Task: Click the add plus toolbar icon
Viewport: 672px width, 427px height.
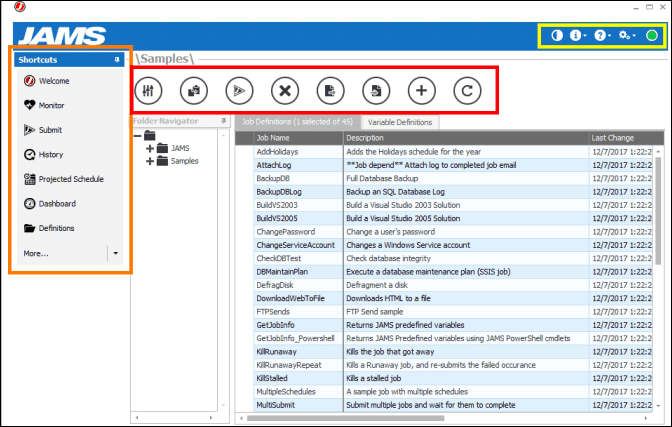Action: (x=422, y=90)
